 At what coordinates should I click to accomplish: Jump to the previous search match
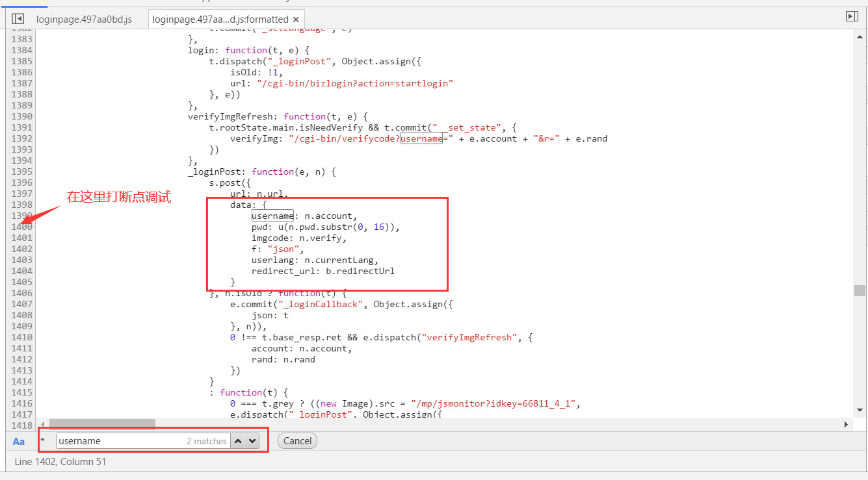[x=238, y=441]
